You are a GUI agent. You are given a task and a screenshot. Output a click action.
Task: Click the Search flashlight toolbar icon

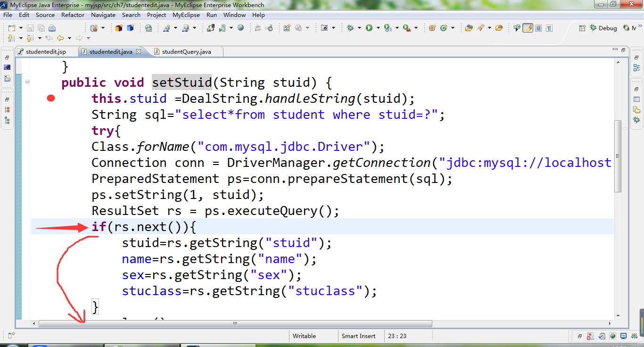point(481,28)
